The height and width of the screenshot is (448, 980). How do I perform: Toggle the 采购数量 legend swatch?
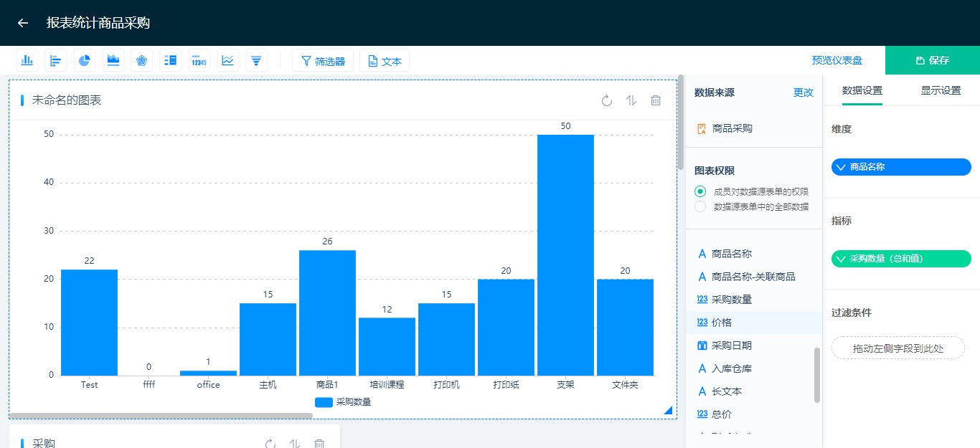324,402
